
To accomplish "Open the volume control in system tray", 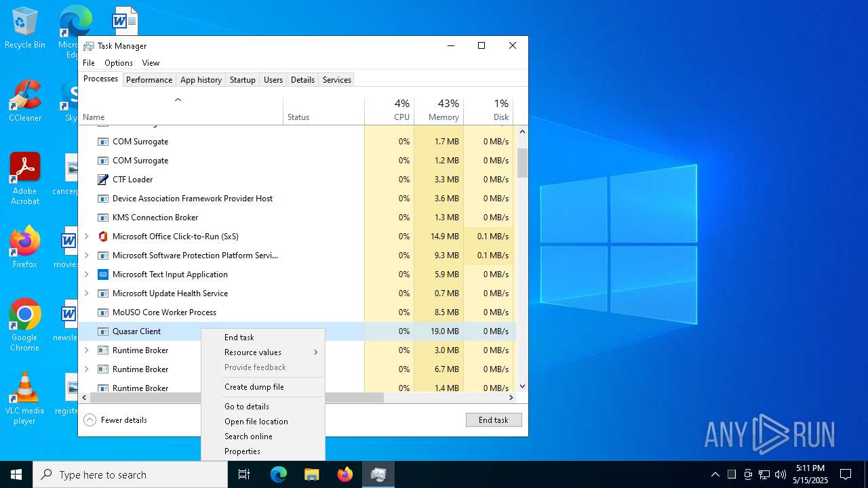I will (x=781, y=474).
